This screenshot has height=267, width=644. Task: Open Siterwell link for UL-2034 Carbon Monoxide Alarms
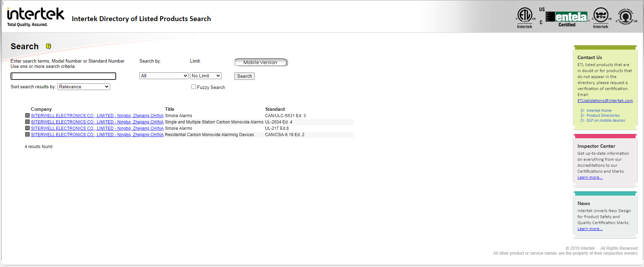click(97, 122)
